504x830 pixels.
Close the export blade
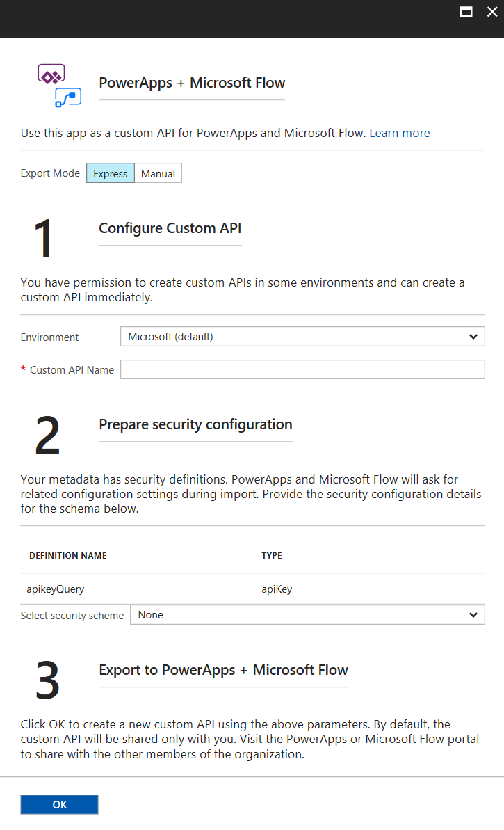tap(492, 12)
